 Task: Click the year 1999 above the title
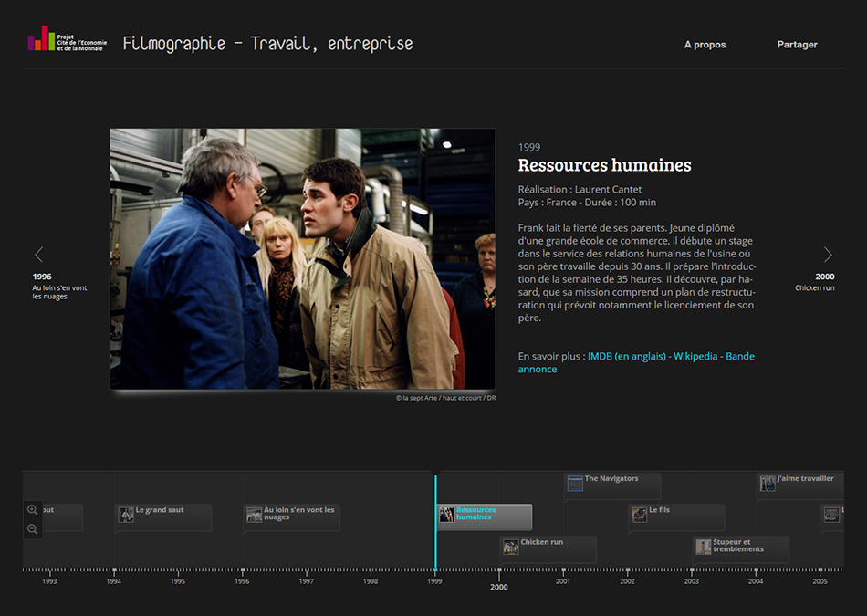coord(529,147)
